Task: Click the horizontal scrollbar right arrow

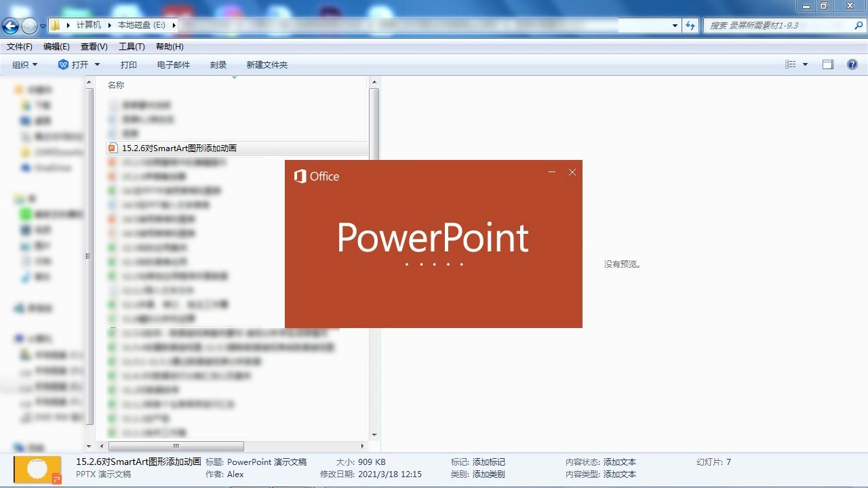Action: point(363,446)
